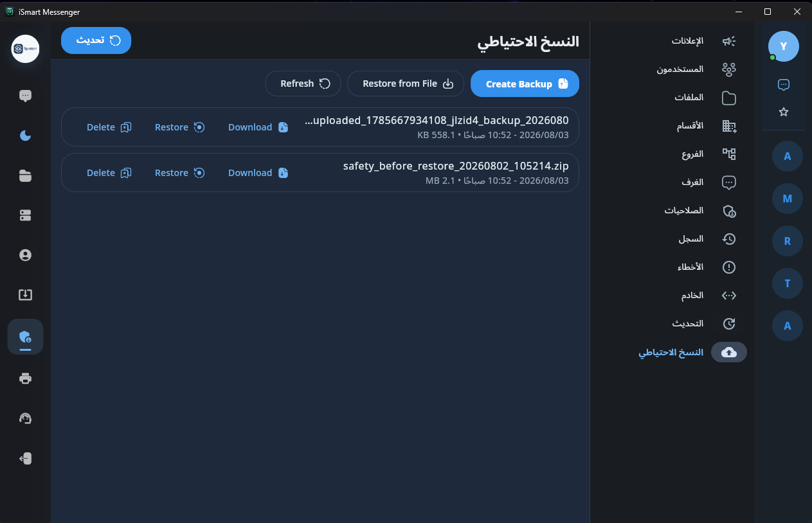Open the folders icon in left sidebar
Viewport: 812px width, 523px height.
pos(25,175)
